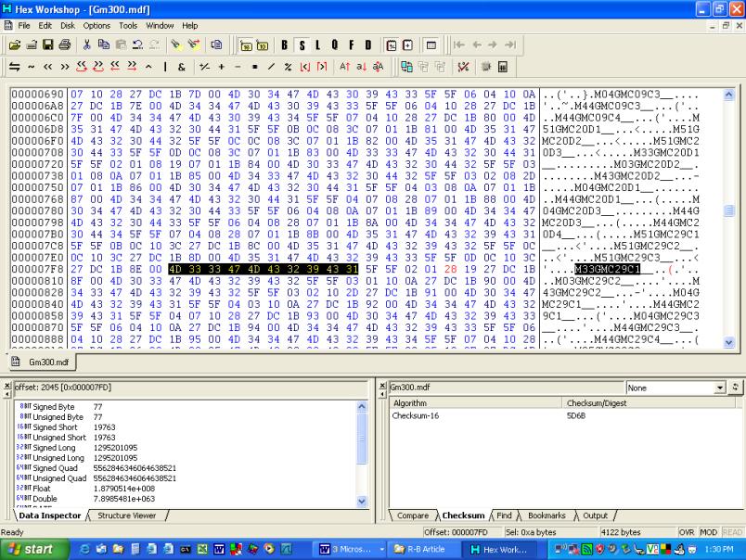Image resolution: width=746 pixels, height=560 pixels.
Task: Cut the selection with the scissors icon
Action: coord(87,45)
